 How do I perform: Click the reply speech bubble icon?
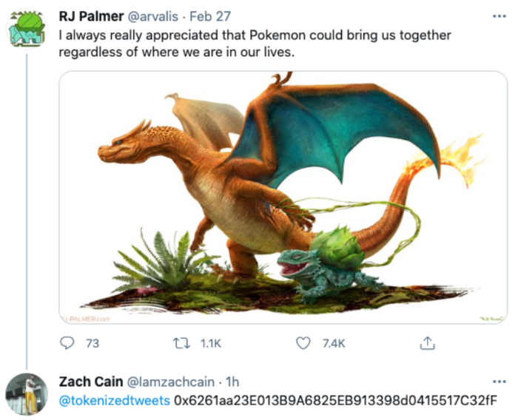click(67, 343)
